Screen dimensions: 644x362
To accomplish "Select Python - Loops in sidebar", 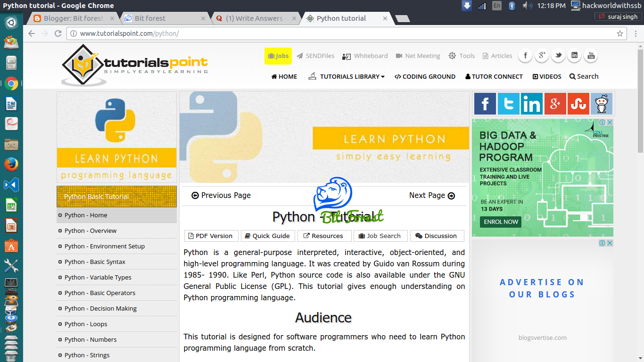I will tap(116, 324).
